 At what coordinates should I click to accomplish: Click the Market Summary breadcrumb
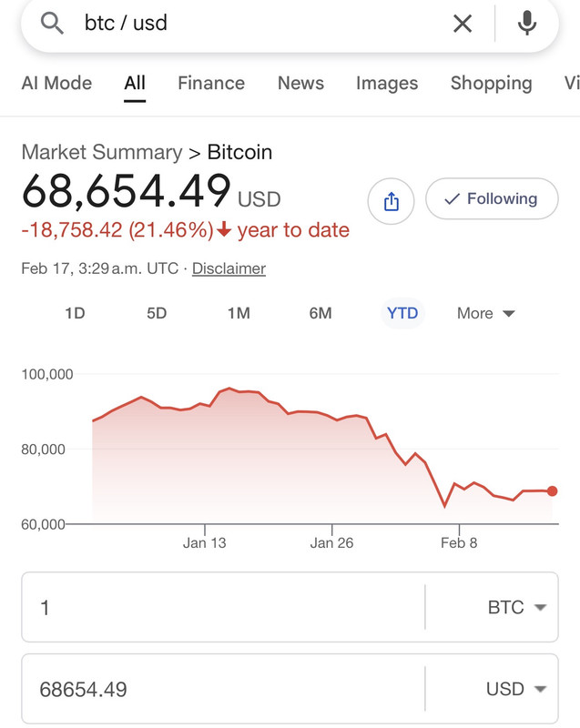pyautogui.click(x=102, y=152)
